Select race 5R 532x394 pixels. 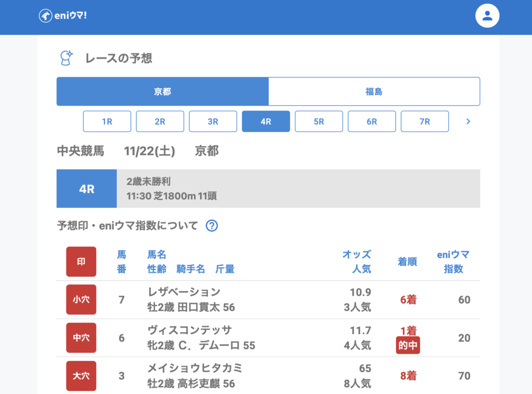pos(319,121)
